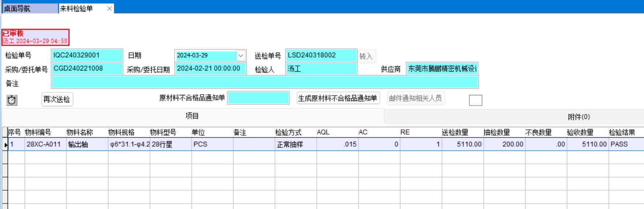The width and height of the screenshot is (644, 209).
Task: Click the stopwatch timer icon
Action: tap(12, 100)
